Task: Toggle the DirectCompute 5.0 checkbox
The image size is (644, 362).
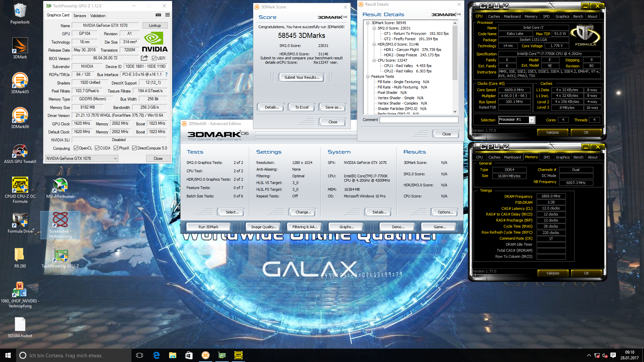Action: pyautogui.click(x=134, y=148)
